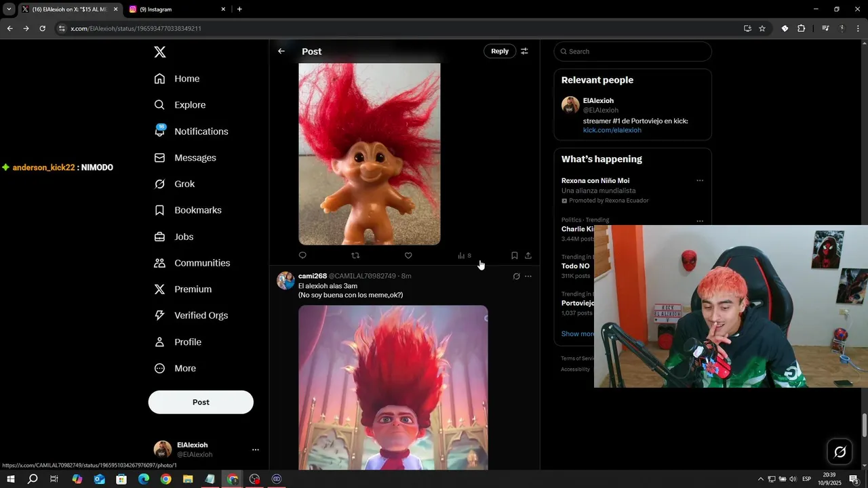This screenshot has height=488, width=868.
Task: Click the Reply button in the header
Action: [500, 52]
